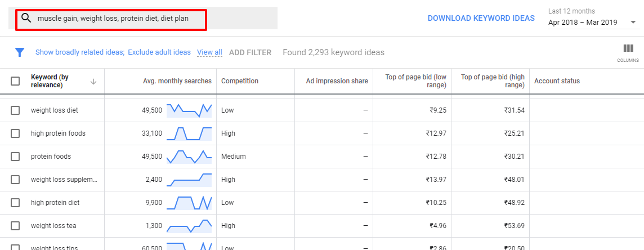This screenshot has height=250, width=644.
Task: Open the filter funnel icon
Action: click(x=20, y=52)
